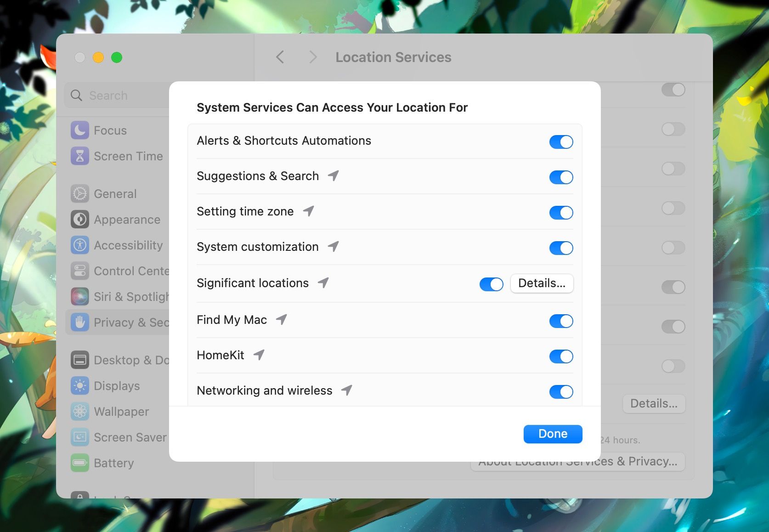Toggle Networking and wireless off
The width and height of the screenshot is (769, 532).
click(561, 391)
